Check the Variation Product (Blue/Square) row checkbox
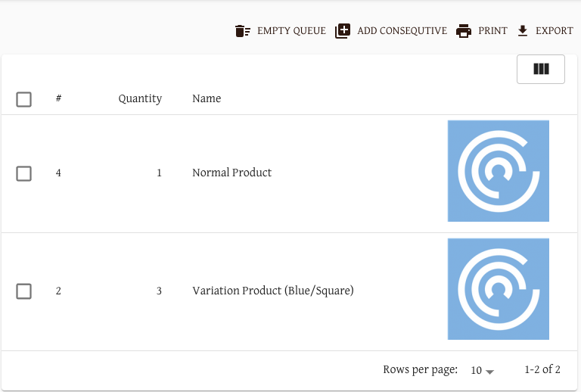Image resolution: width=581 pixels, height=392 pixels. tap(23, 291)
